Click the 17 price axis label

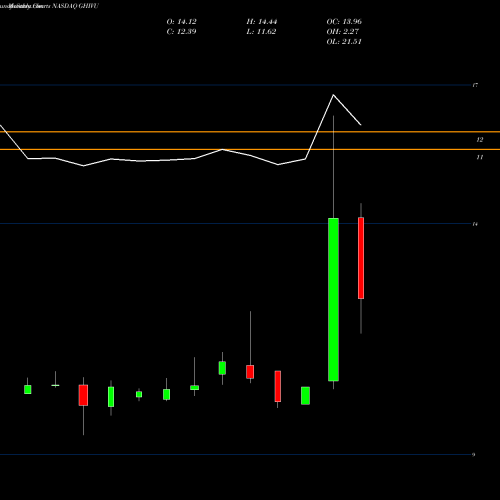(475, 85)
